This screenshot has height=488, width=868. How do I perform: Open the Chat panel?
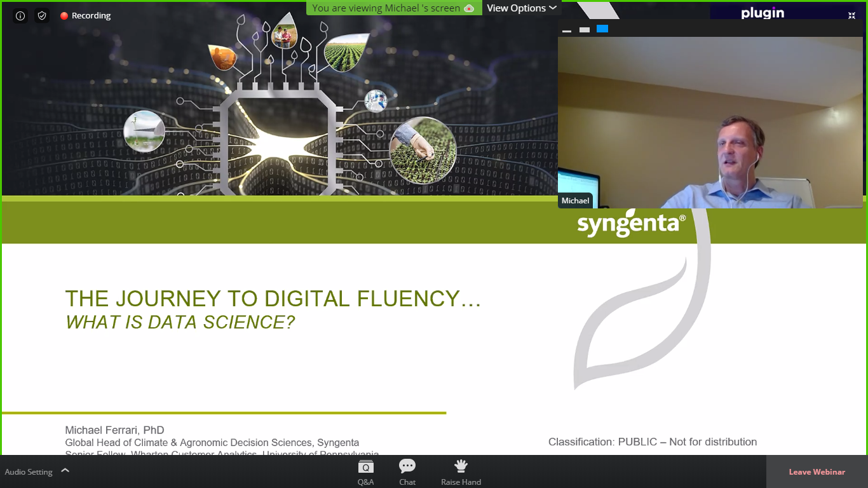(x=407, y=472)
